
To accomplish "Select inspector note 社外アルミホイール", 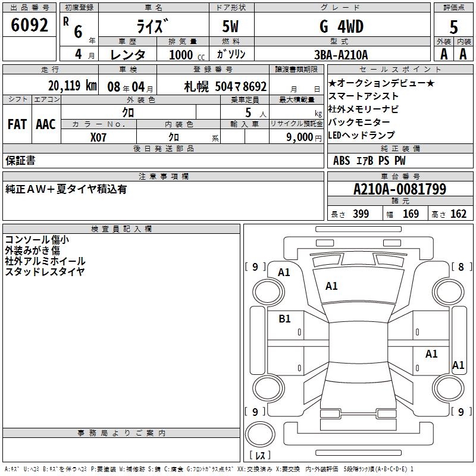I will (x=45, y=261).
